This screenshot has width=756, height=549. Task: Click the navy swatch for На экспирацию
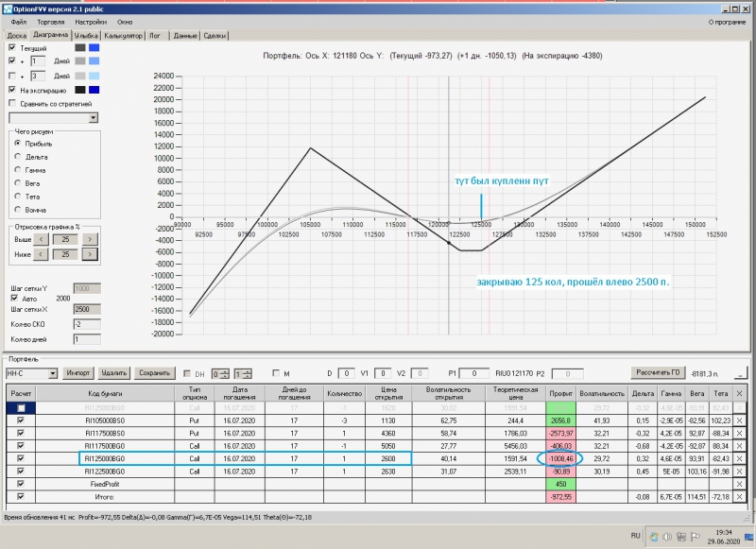coord(94,90)
